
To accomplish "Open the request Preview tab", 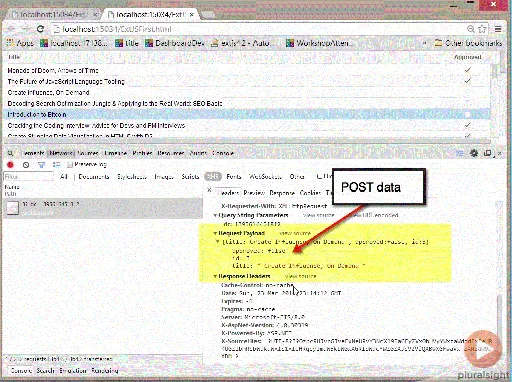I will click(x=254, y=193).
